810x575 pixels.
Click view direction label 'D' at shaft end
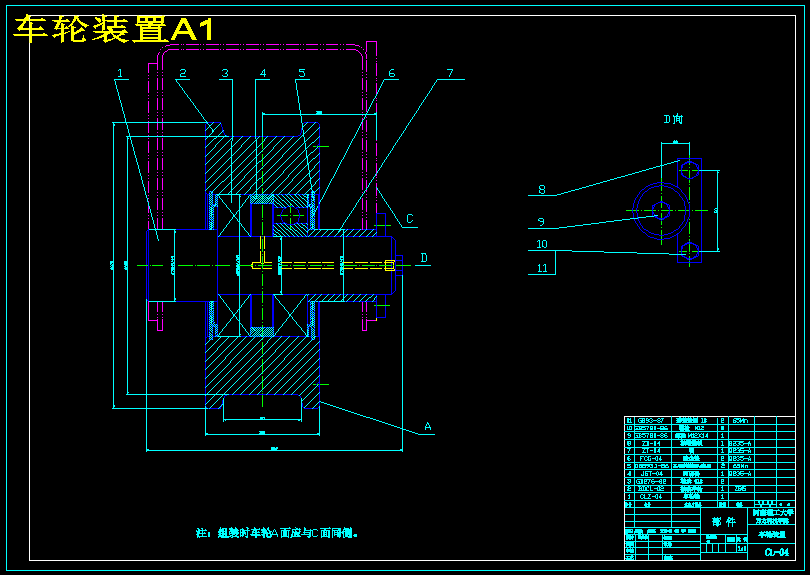pyautogui.click(x=424, y=258)
